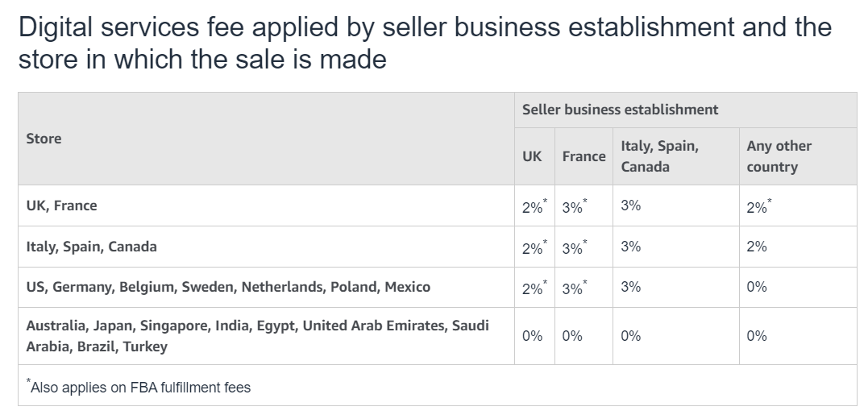Click the 2% Any other country fee in UK, France row
The image size is (868, 415).
[758, 206]
